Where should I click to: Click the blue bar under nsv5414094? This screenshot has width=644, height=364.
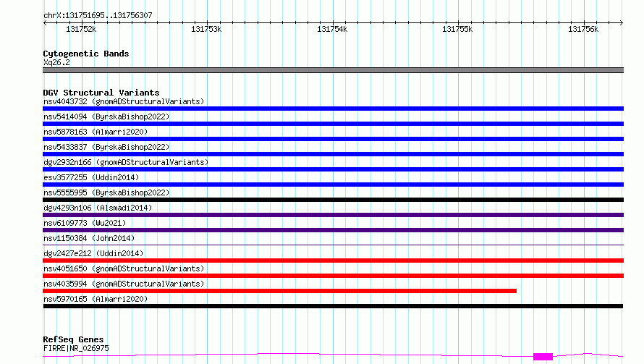[333, 124]
